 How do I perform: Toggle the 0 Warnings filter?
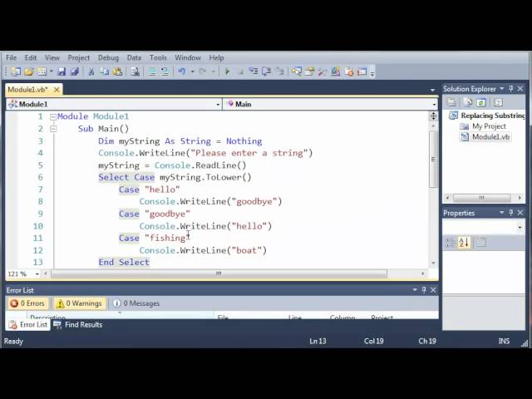[x=80, y=303]
